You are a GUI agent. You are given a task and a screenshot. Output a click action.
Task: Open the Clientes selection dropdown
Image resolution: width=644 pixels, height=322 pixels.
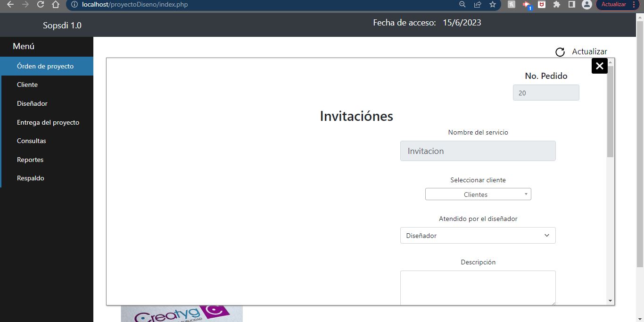click(478, 194)
